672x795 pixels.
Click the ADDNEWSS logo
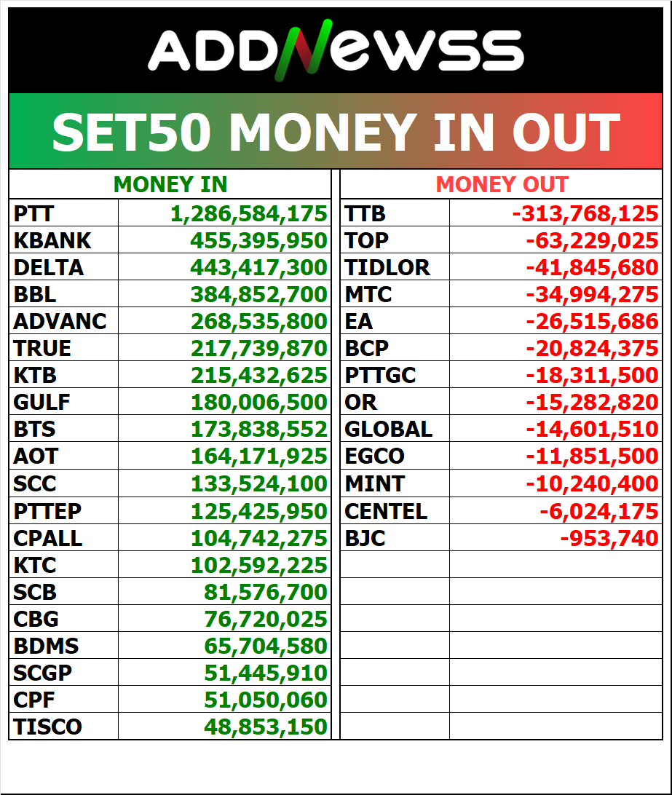(x=336, y=51)
